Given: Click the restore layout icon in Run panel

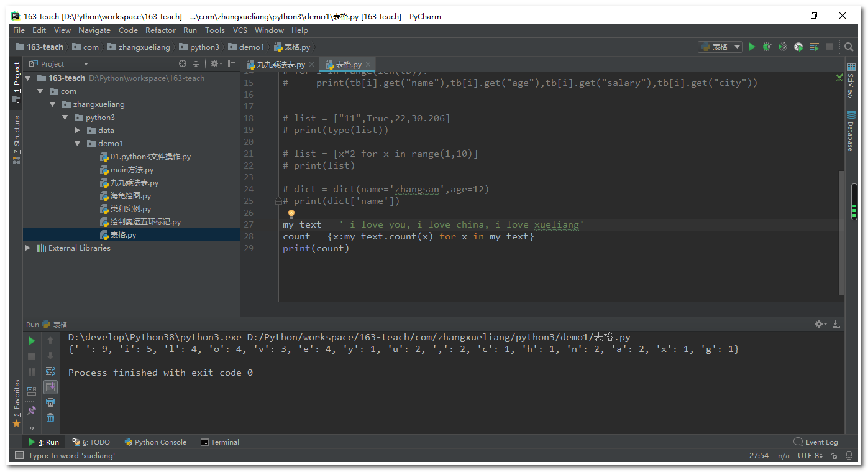Looking at the screenshot, I should coord(32,391).
